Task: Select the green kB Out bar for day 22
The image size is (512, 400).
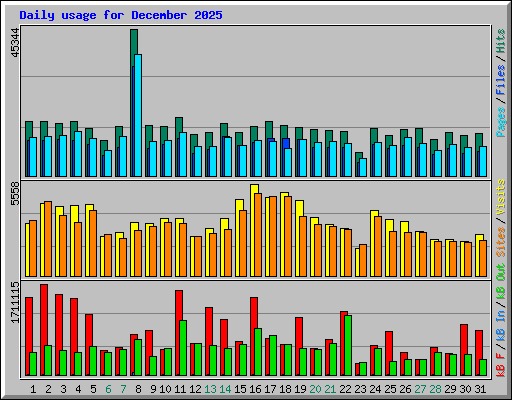Action: click(348, 345)
